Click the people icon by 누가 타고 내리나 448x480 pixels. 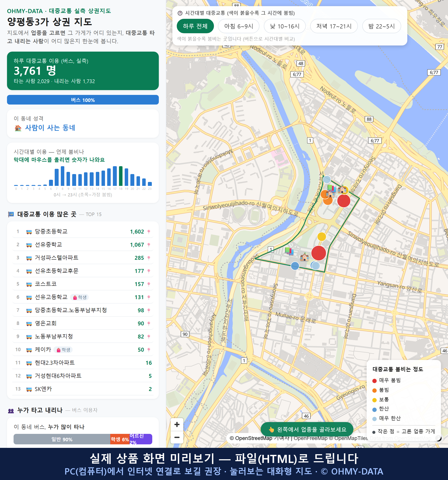11,410
